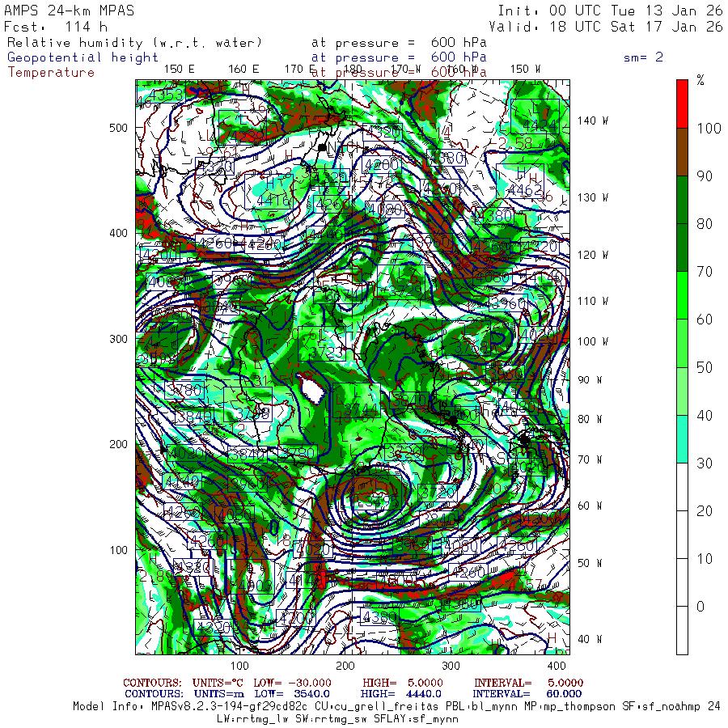Click the red Temperature label

(51, 73)
